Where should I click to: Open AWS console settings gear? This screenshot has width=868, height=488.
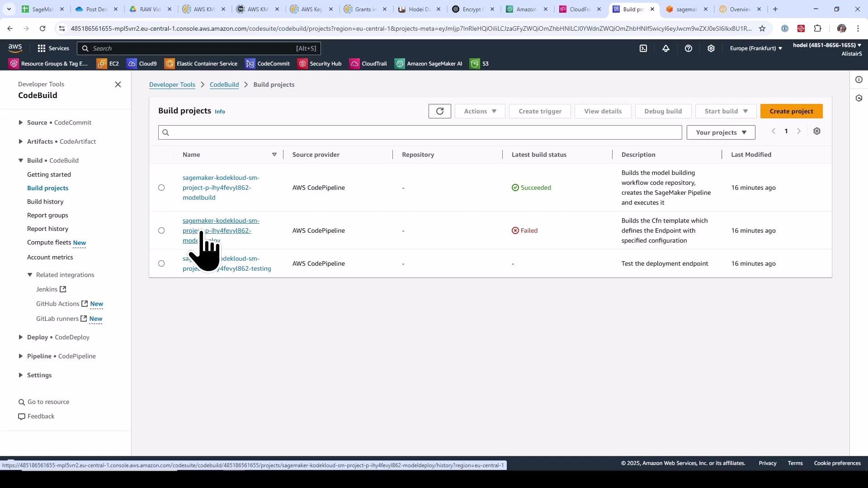[711, 48]
